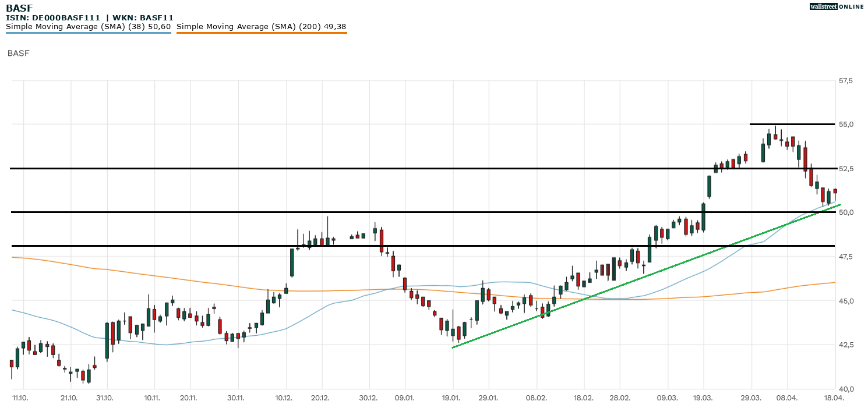Click the 55,0 price axis label
The height and width of the screenshot is (401, 868).
tap(846, 125)
